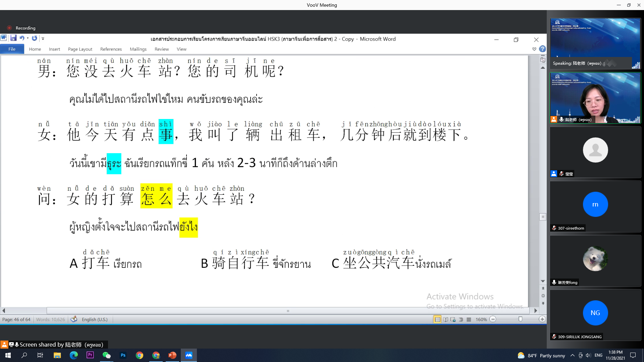The image size is (644, 362).
Task: Open Photoshop from the taskbar
Action: pos(123,355)
